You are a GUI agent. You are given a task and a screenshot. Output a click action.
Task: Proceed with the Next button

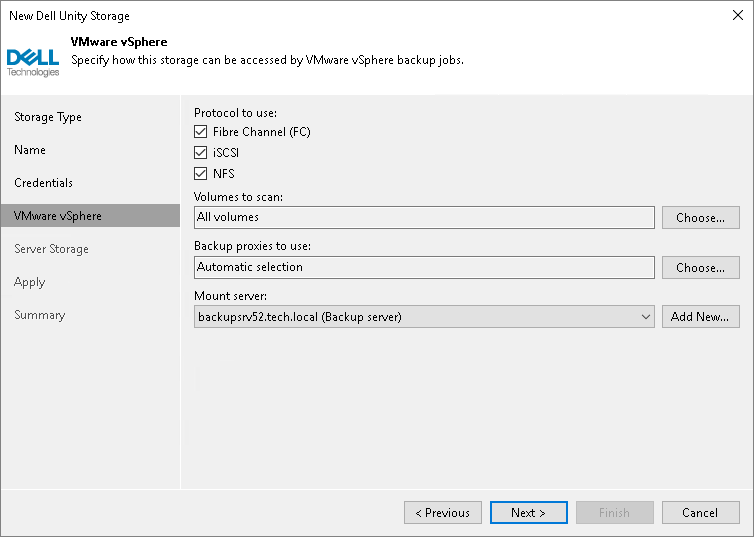click(x=528, y=512)
